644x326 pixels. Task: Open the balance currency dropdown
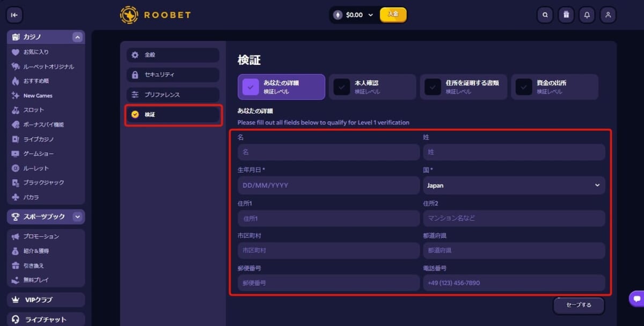(x=370, y=15)
